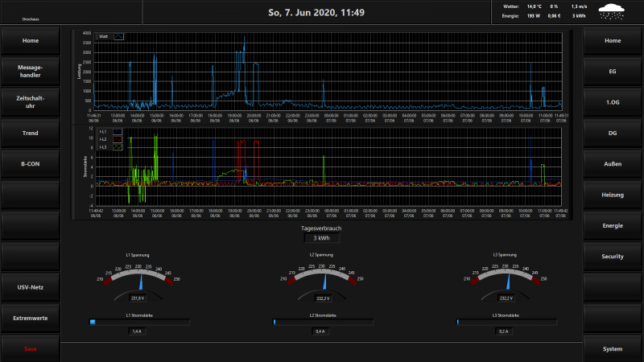The width and height of the screenshot is (644, 362).
Task: Open the Security section
Action: [613, 257]
